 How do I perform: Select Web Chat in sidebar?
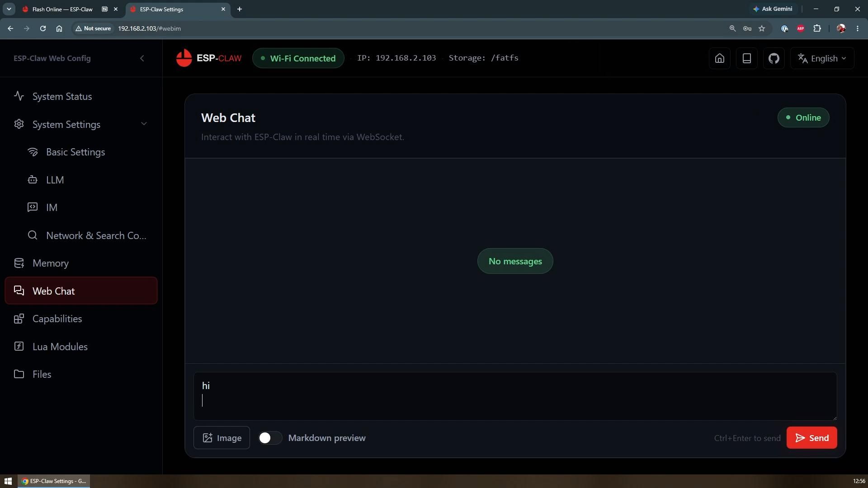click(x=81, y=291)
